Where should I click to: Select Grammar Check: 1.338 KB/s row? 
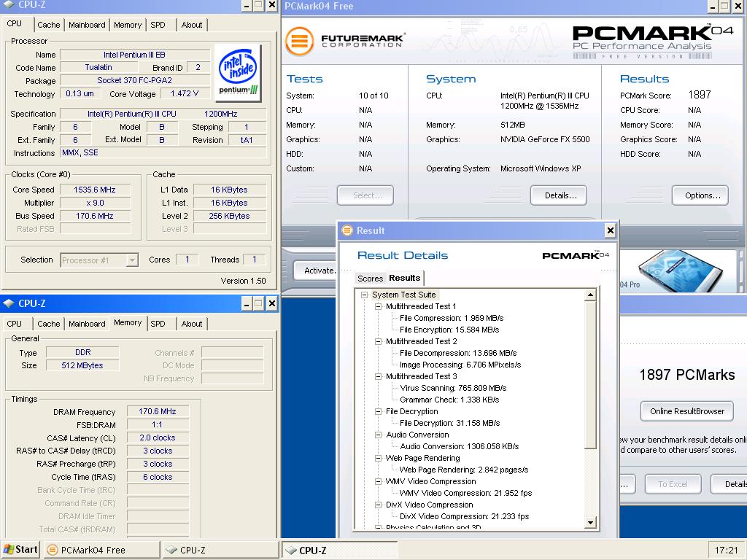pos(449,400)
